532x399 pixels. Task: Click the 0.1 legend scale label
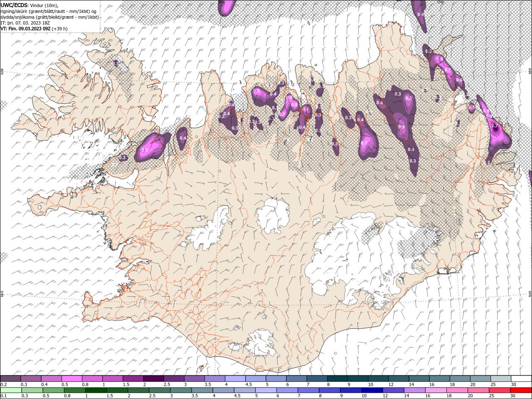(x=3, y=396)
